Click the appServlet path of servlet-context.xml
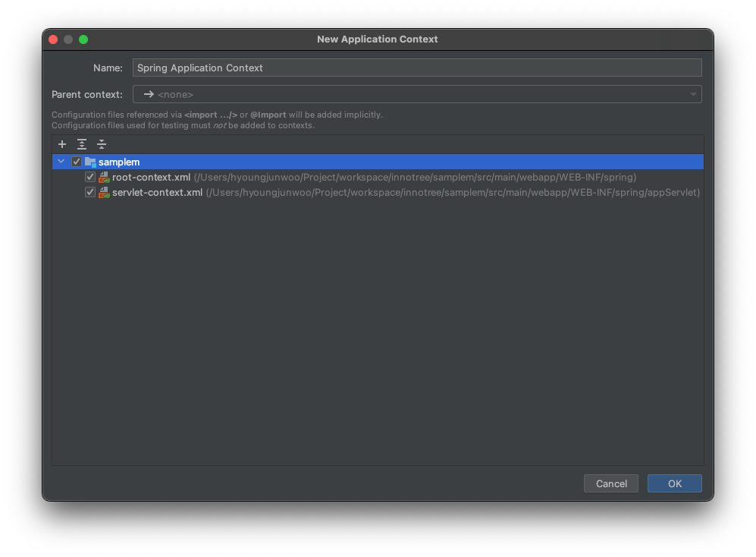This screenshot has width=756, height=557. (x=453, y=193)
